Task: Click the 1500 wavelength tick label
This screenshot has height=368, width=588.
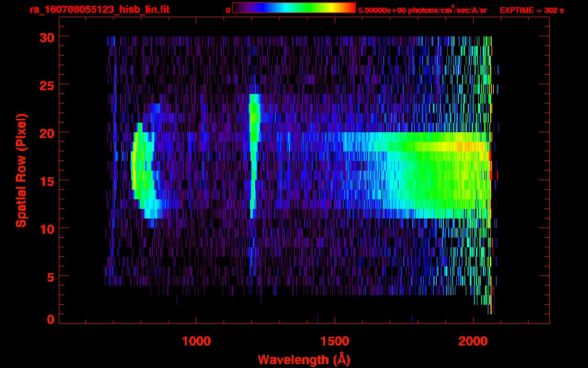Action: click(x=335, y=341)
